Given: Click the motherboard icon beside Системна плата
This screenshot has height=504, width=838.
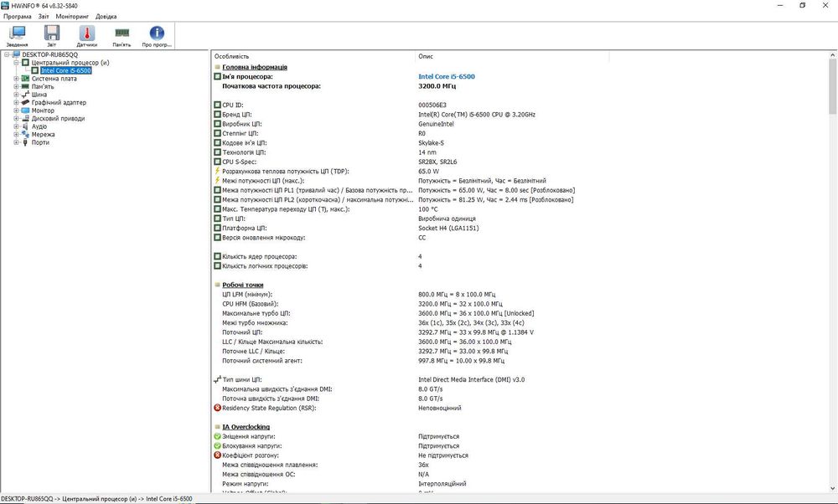Looking at the screenshot, I should [25, 79].
